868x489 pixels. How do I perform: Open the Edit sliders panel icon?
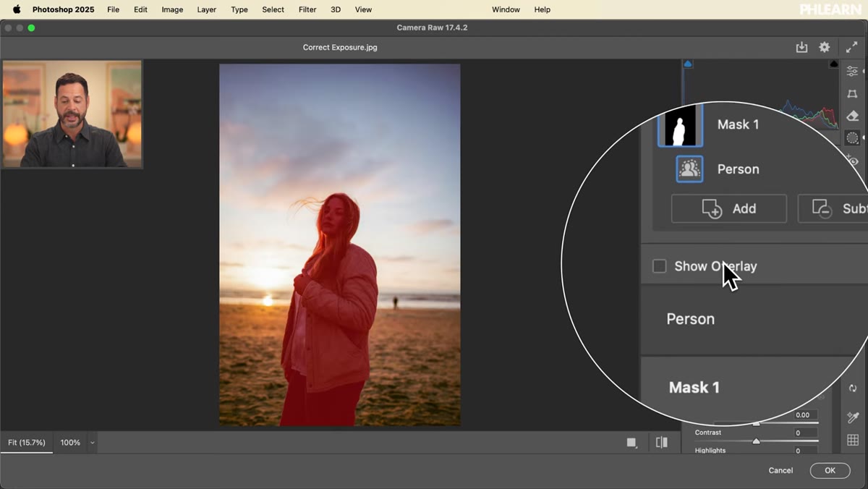coord(852,71)
